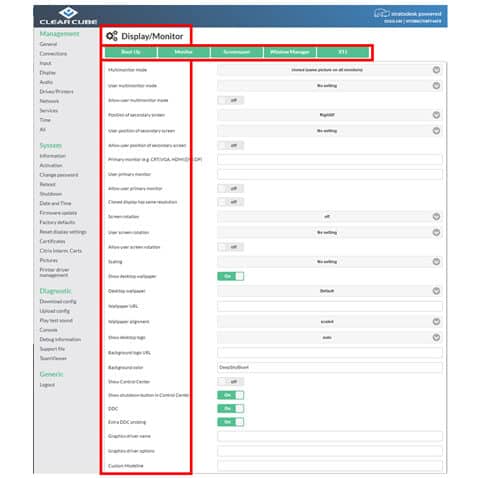Open Drives/Printers in the sidebar

[x=57, y=91]
